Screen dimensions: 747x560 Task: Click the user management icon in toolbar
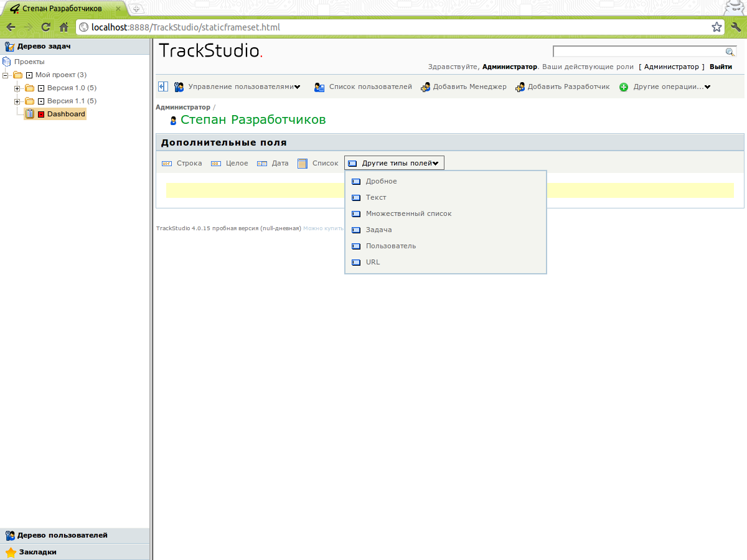pos(179,87)
